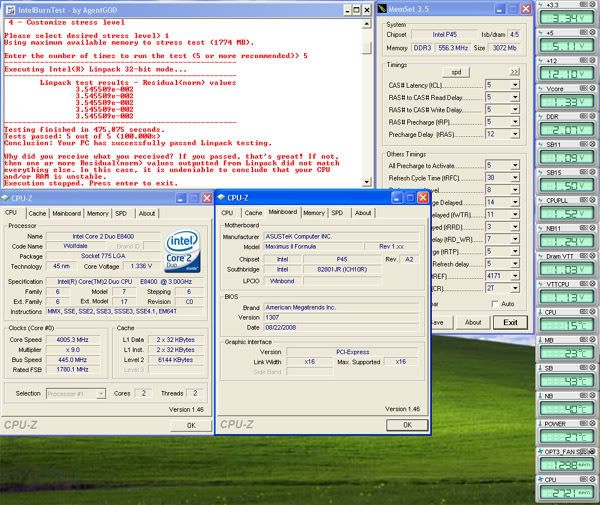Click the Rated FSB 1780.1 MHz value
This screenshot has height=505, width=600.
tap(73, 370)
